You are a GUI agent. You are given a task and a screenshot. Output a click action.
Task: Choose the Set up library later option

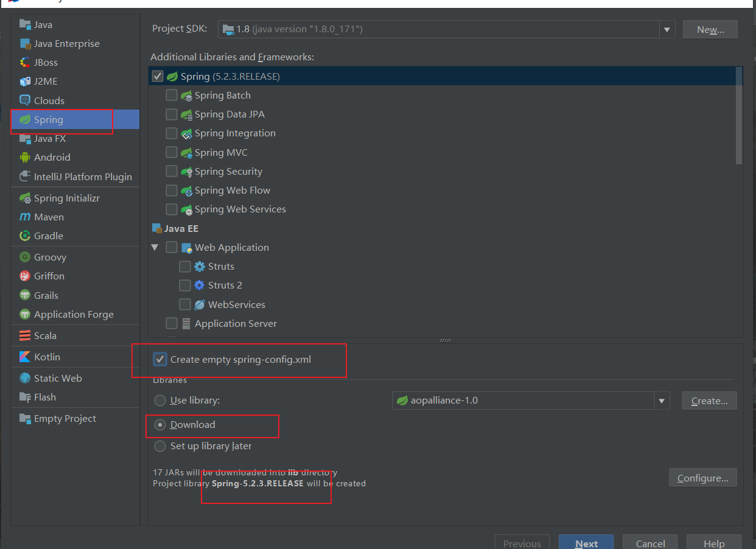(160, 446)
